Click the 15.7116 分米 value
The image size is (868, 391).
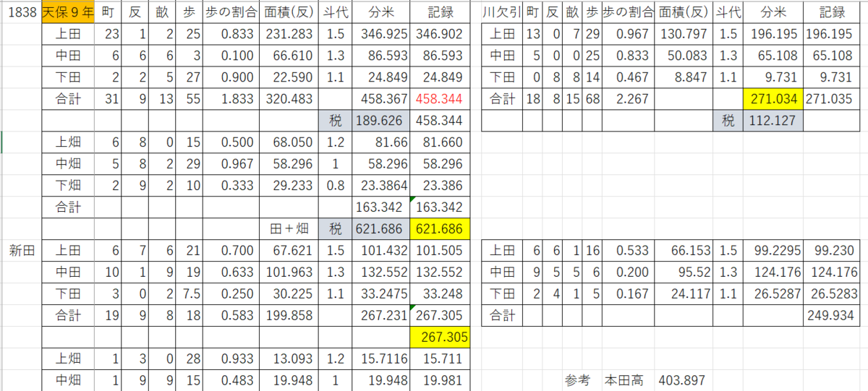381,358
